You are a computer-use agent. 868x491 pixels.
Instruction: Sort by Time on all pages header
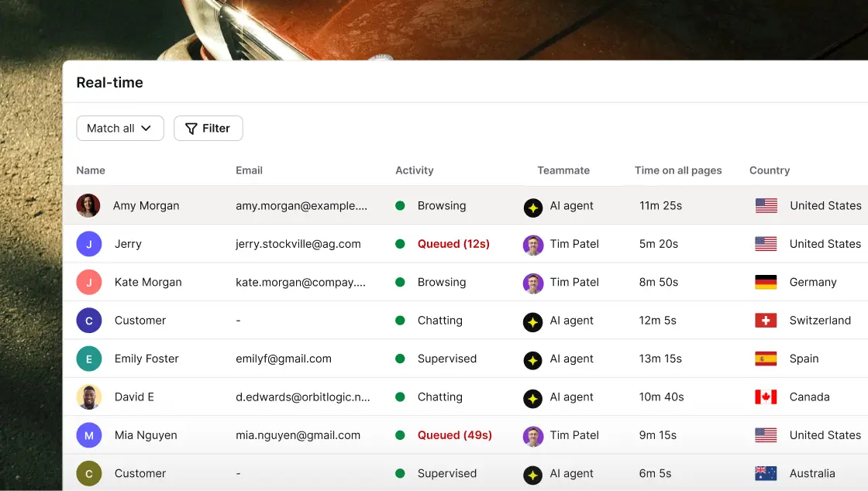[x=678, y=170]
